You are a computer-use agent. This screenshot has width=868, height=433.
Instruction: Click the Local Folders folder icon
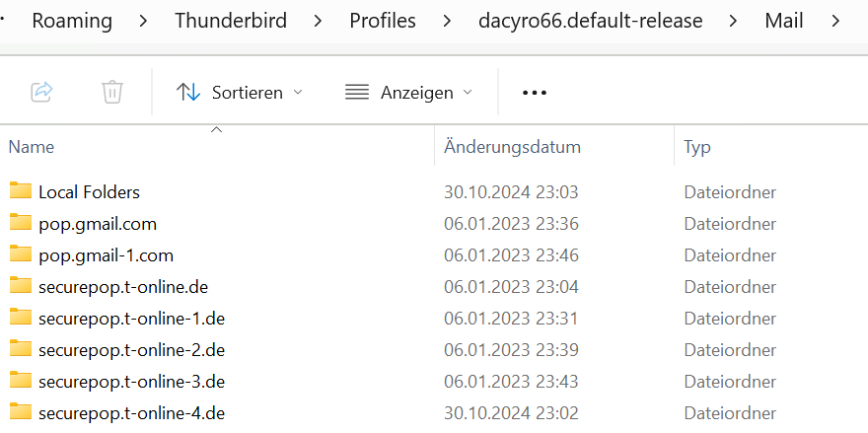click(21, 191)
